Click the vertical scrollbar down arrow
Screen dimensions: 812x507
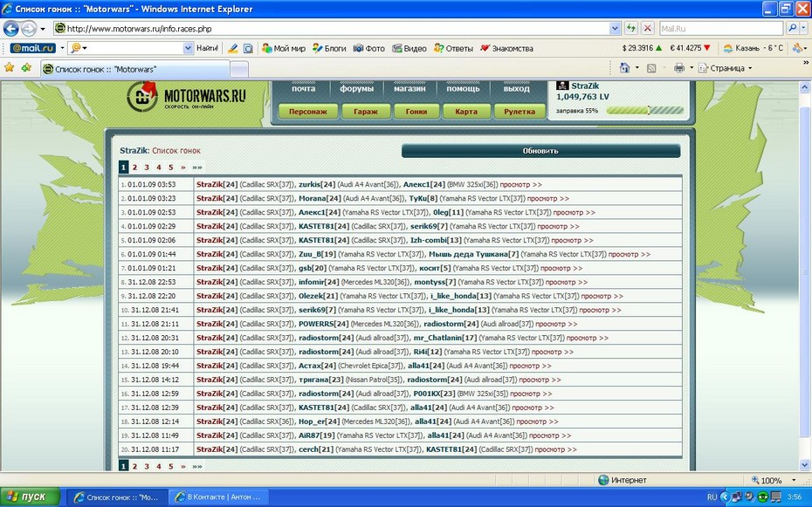(805, 465)
